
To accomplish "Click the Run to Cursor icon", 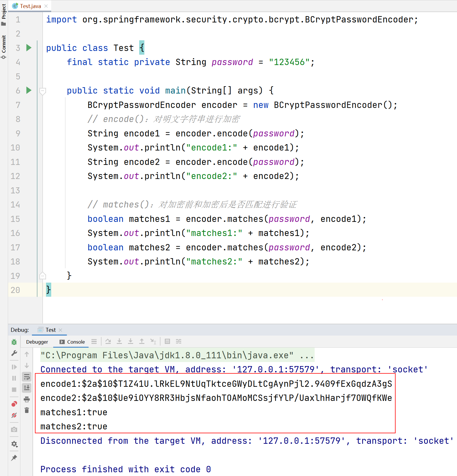I will click(x=153, y=342).
